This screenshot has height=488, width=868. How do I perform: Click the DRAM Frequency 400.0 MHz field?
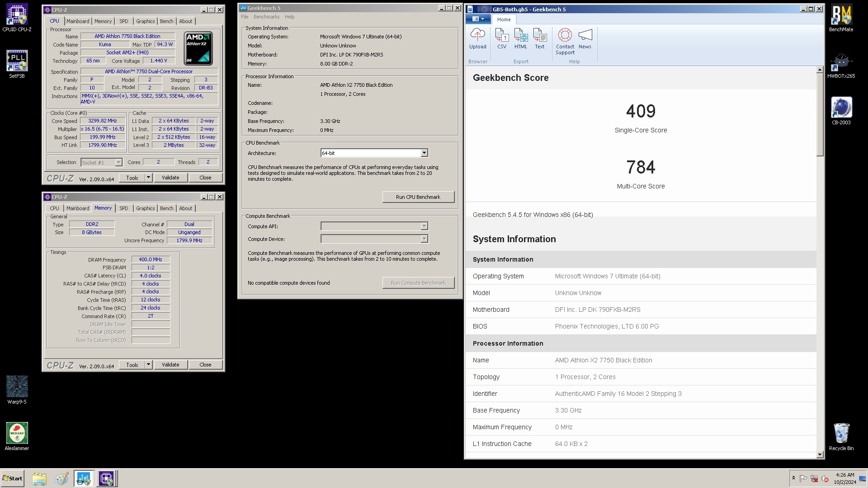pos(151,259)
